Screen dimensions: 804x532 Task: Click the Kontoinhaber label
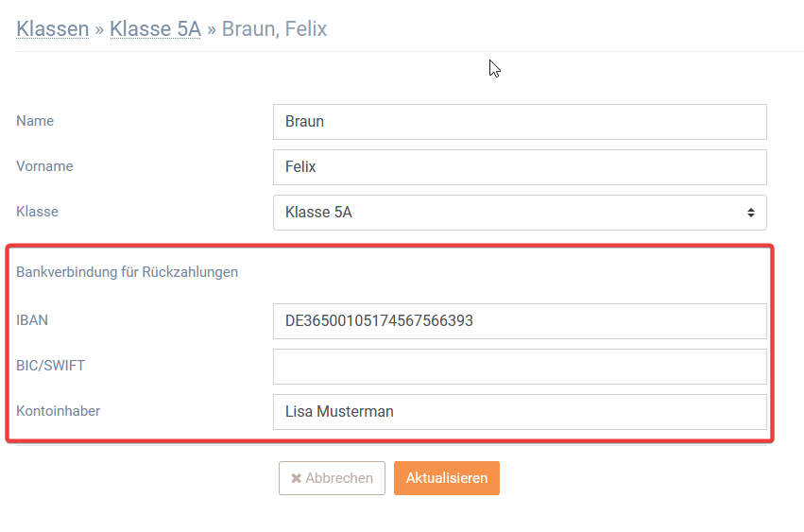point(58,411)
